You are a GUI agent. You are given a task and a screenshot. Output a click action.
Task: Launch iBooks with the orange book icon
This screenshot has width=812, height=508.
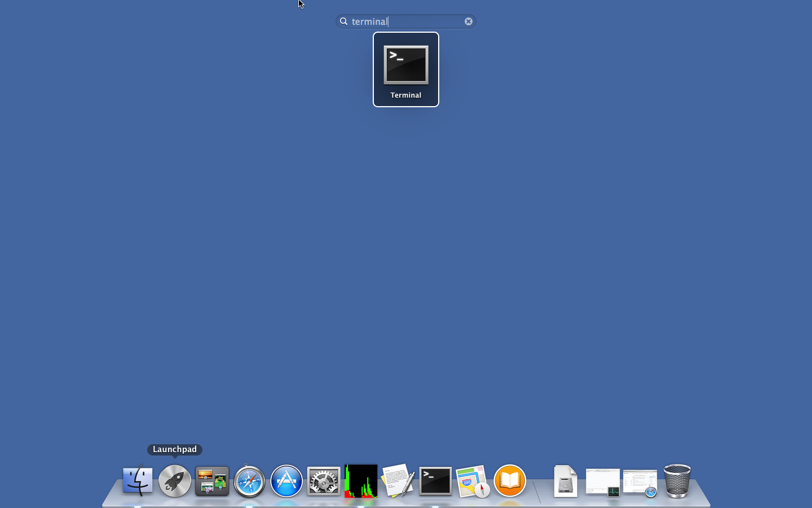[x=510, y=481]
